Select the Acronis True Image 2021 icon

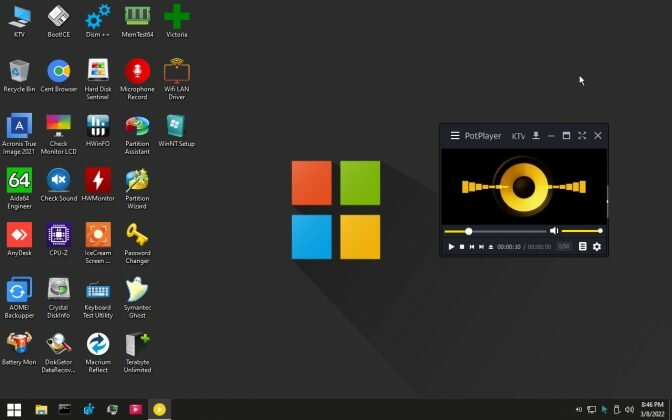click(19, 134)
